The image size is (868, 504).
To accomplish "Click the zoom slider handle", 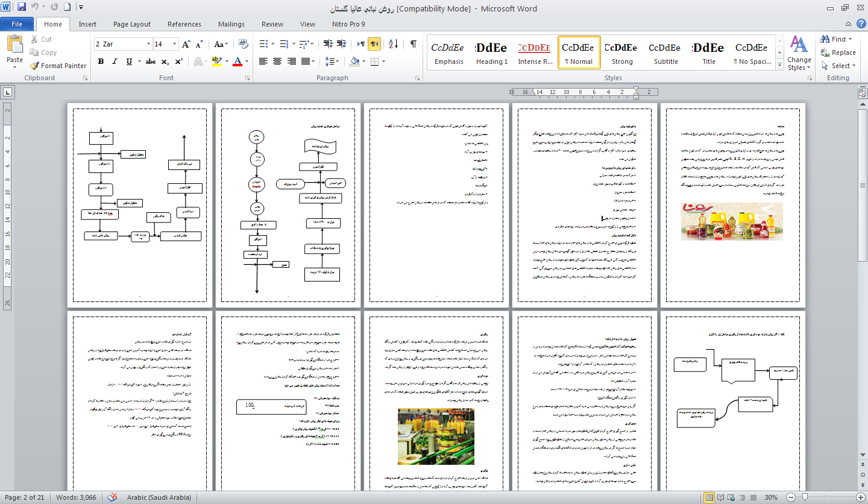I will point(805,497).
